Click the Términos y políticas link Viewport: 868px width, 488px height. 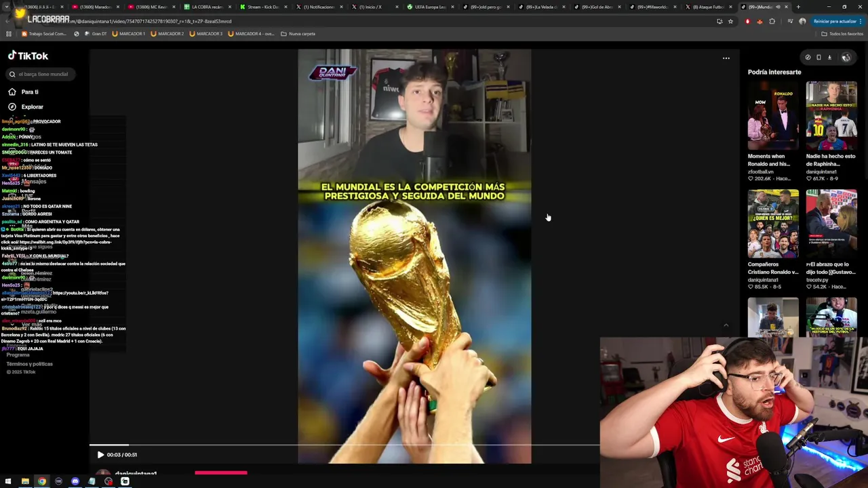click(x=29, y=364)
